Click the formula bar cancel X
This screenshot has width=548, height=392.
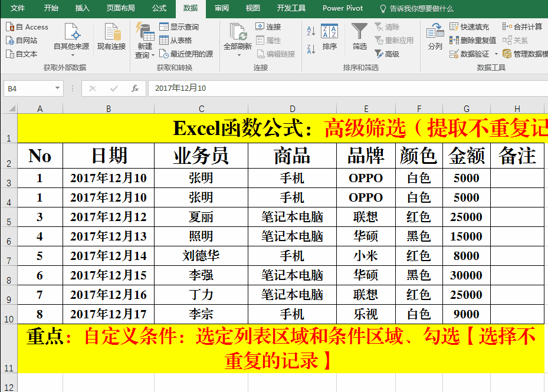[93, 88]
